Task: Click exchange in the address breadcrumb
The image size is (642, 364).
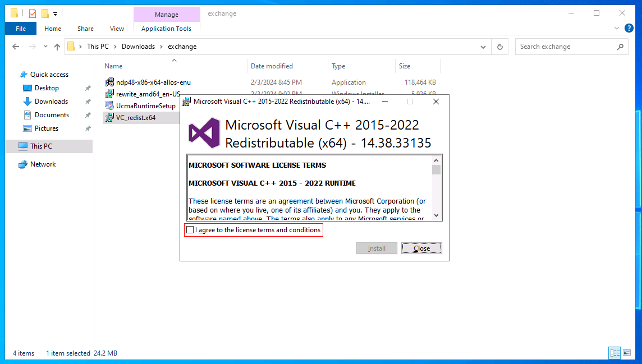Action: coord(182,47)
